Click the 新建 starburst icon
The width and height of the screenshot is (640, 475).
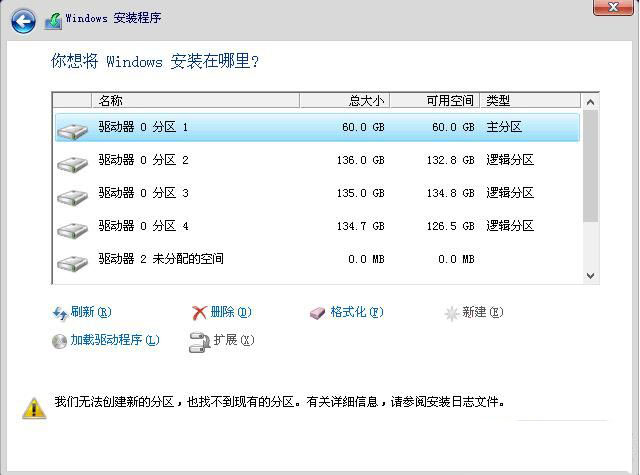(x=451, y=313)
